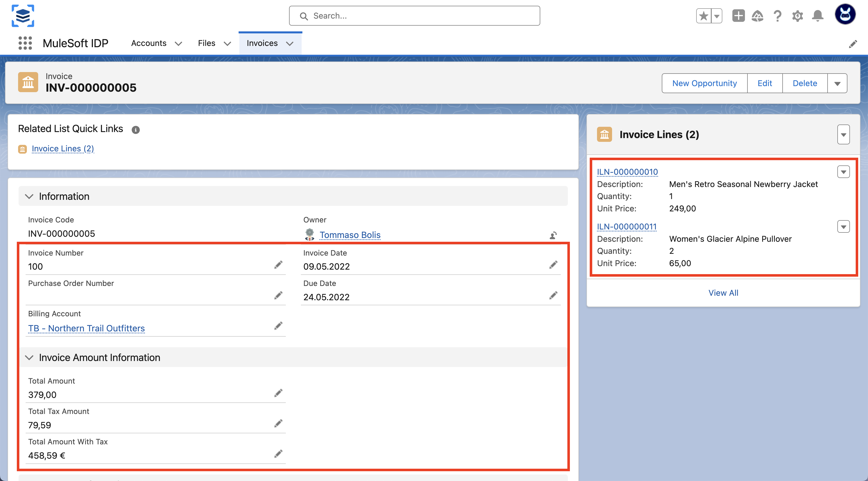868x481 pixels.
Task: Click the Invoice Number value 100
Action: pyautogui.click(x=35, y=266)
